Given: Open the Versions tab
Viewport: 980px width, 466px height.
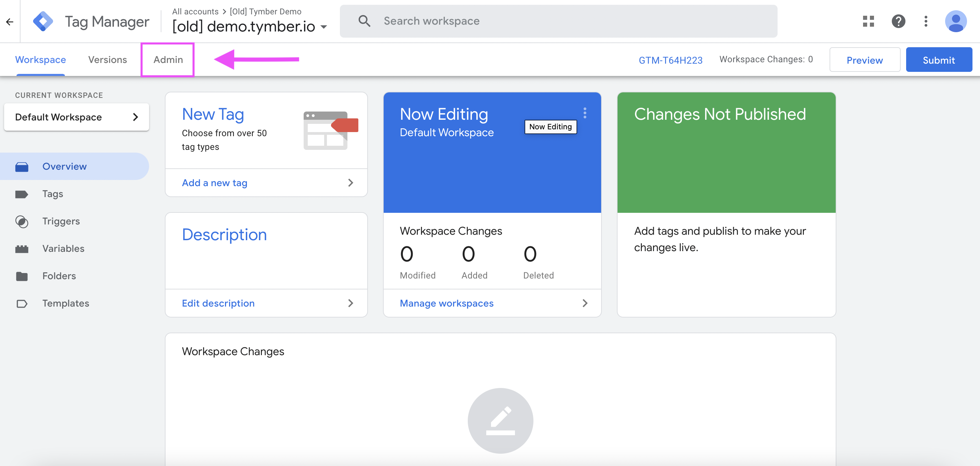Looking at the screenshot, I should (x=107, y=60).
